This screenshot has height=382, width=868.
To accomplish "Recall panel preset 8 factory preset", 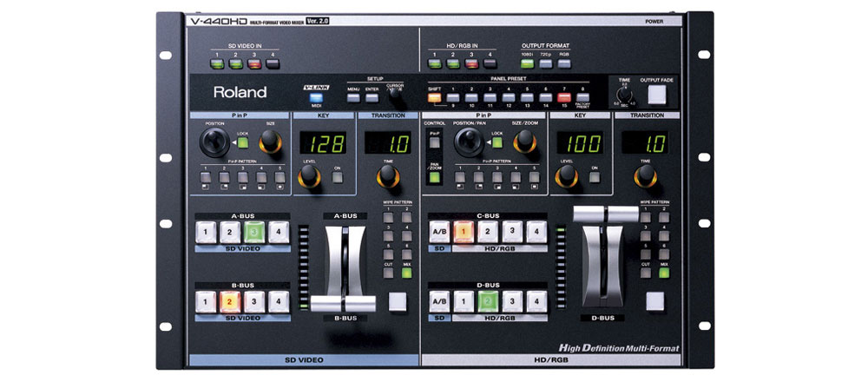I will pos(582,97).
